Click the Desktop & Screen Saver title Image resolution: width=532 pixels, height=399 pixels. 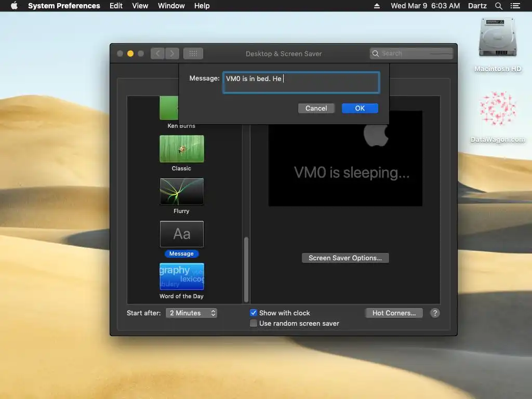tap(284, 54)
